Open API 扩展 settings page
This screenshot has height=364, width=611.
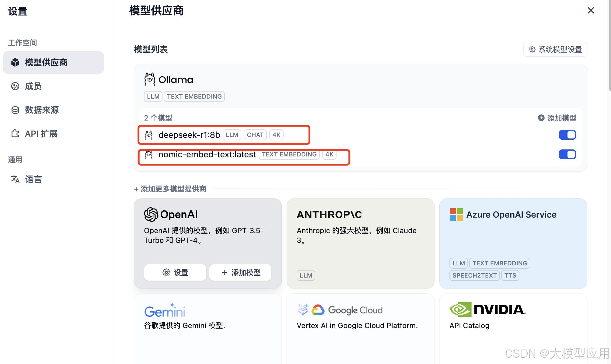(x=41, y=134)
